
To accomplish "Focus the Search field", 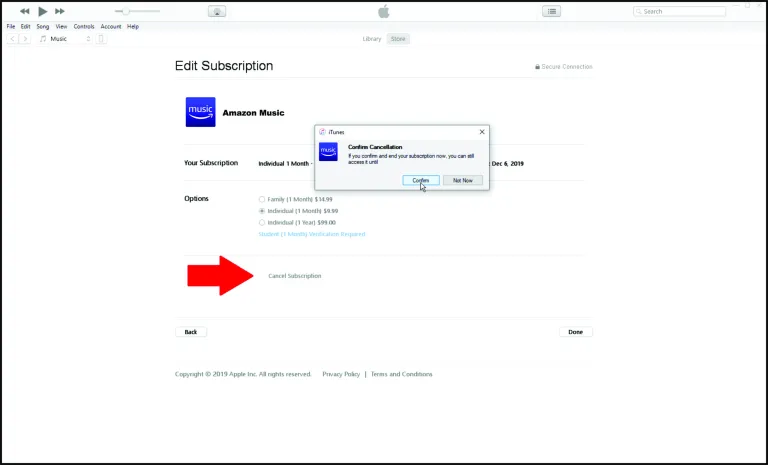I will click(x=679, y=11).
